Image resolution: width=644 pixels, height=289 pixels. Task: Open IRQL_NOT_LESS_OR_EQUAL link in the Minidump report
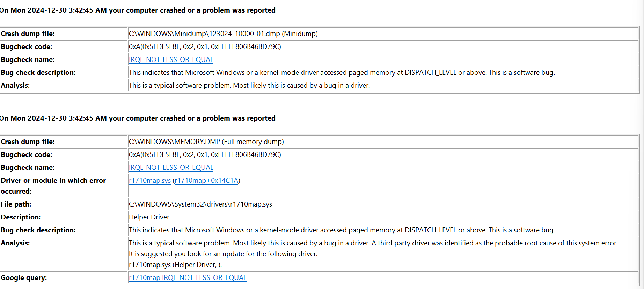click(x=171, y=59)
